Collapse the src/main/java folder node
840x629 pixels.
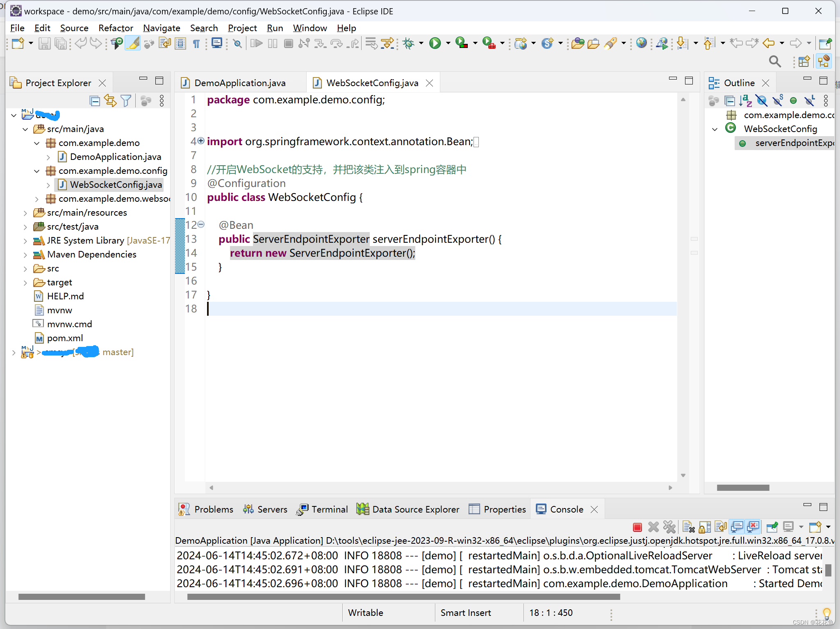pos(25,129)
